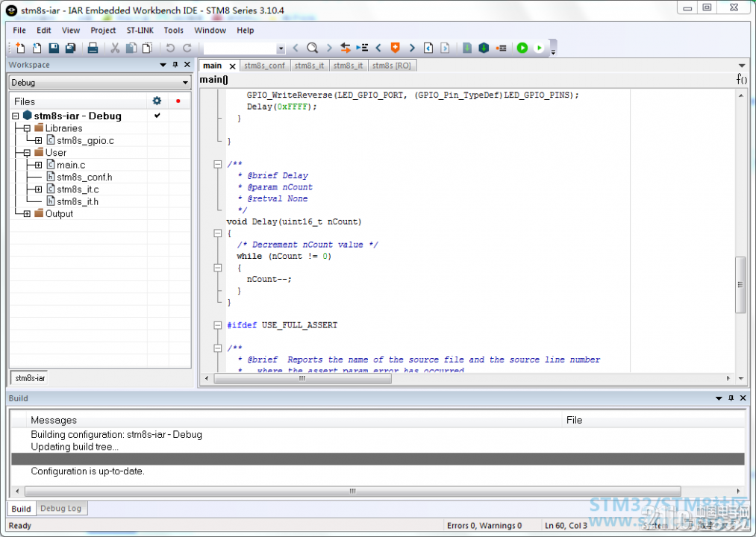This screenshot has height=537, width=756.
Task: Open the File menu
Action: point(19,31)
